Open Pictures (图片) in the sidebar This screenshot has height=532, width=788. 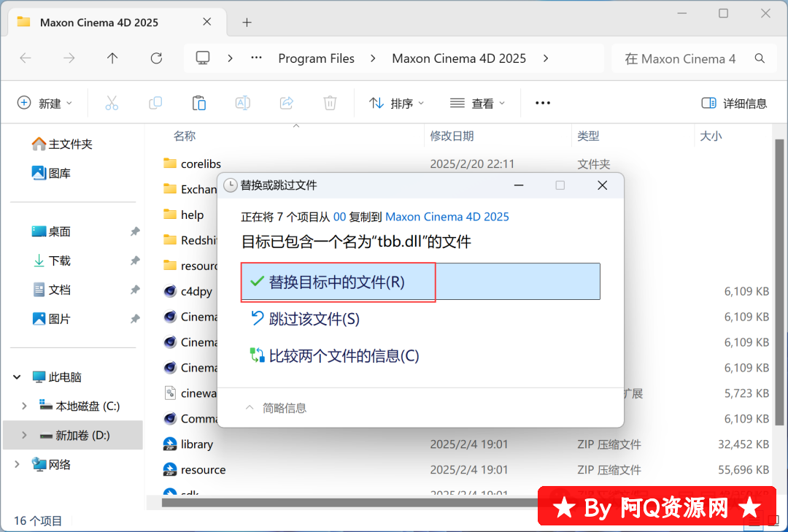pyautogui.click(x=51, y=320)
